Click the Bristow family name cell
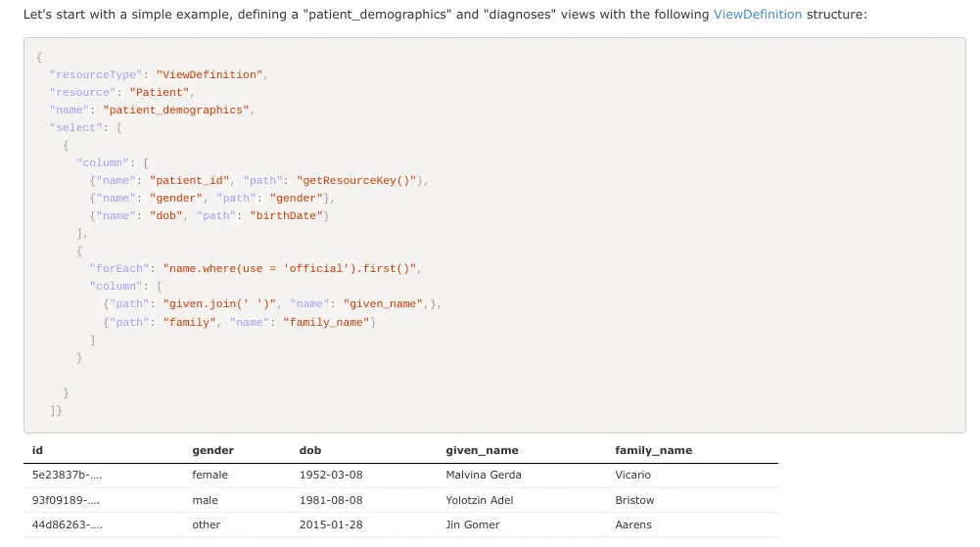 [x=634, y=500]
